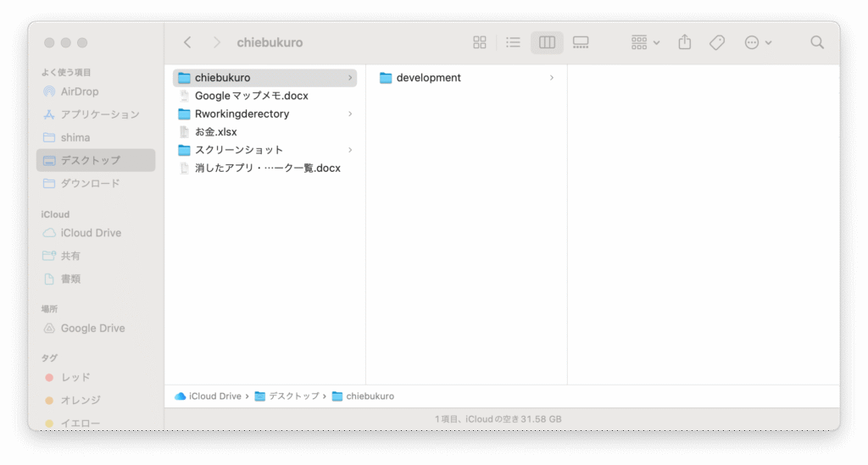Open 共有 in the sidebar
Viewport: 868px width, 465px height.
pos(95,256)
